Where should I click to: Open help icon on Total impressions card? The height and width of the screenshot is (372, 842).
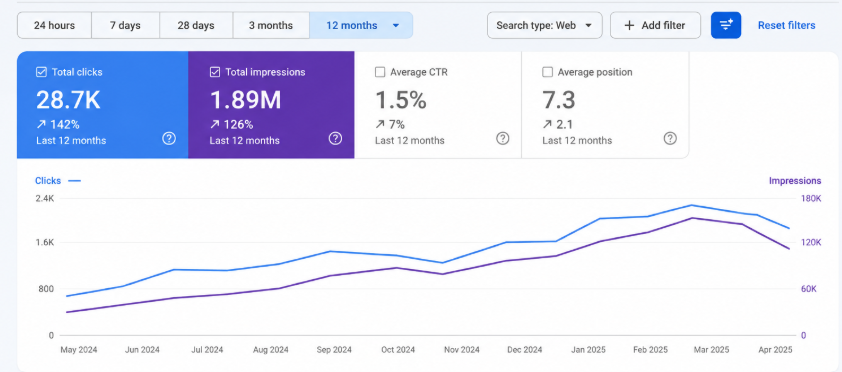click(336, 138)
